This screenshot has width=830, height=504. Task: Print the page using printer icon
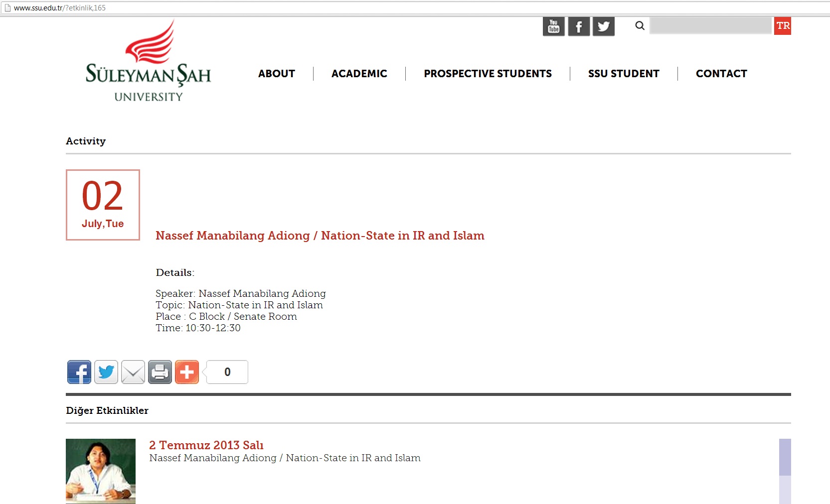click(160, 372)
